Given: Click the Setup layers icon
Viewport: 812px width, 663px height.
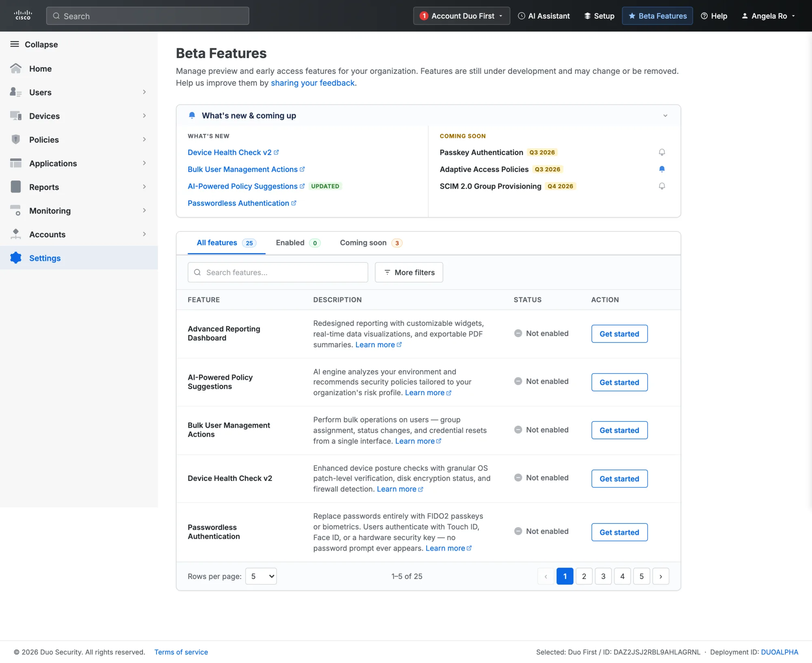Looking at the screenshot, I should click(x=587, y=16).
